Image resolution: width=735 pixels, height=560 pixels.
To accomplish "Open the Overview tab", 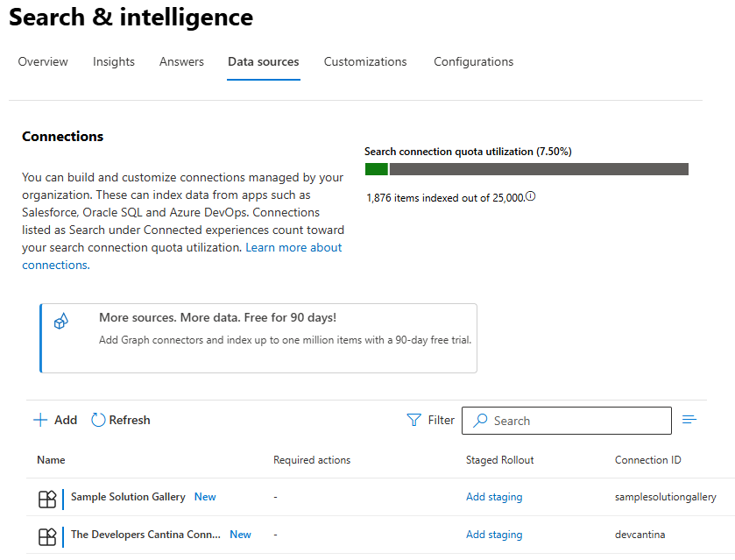I will [43, 62].
